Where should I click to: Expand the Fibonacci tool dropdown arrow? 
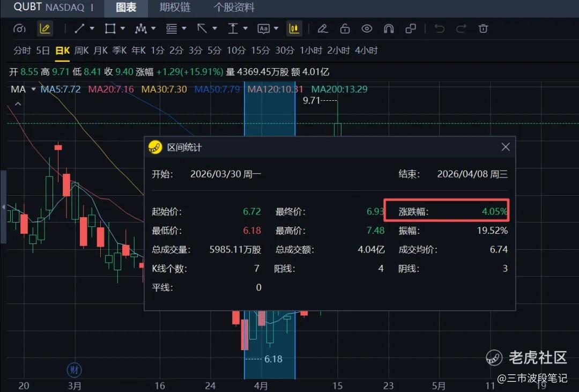tap(184, 28)
